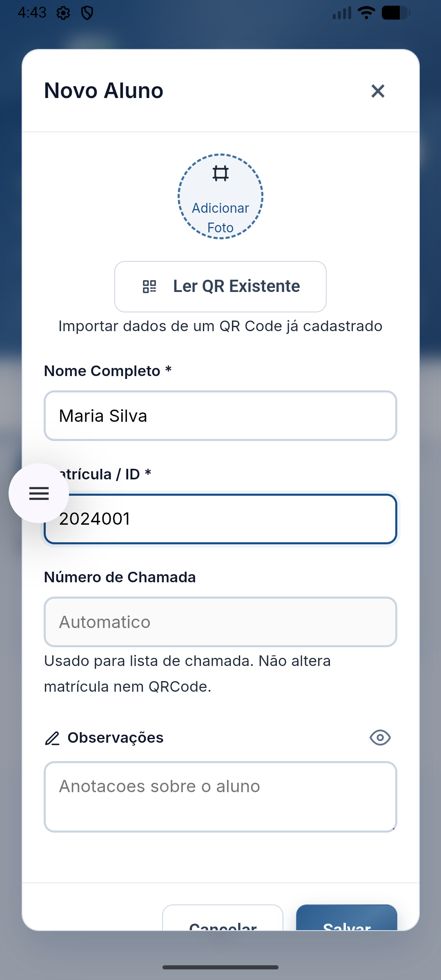Tap the settings gear in status bar
This screenshot has height=980, width=441.
point(63,13)
